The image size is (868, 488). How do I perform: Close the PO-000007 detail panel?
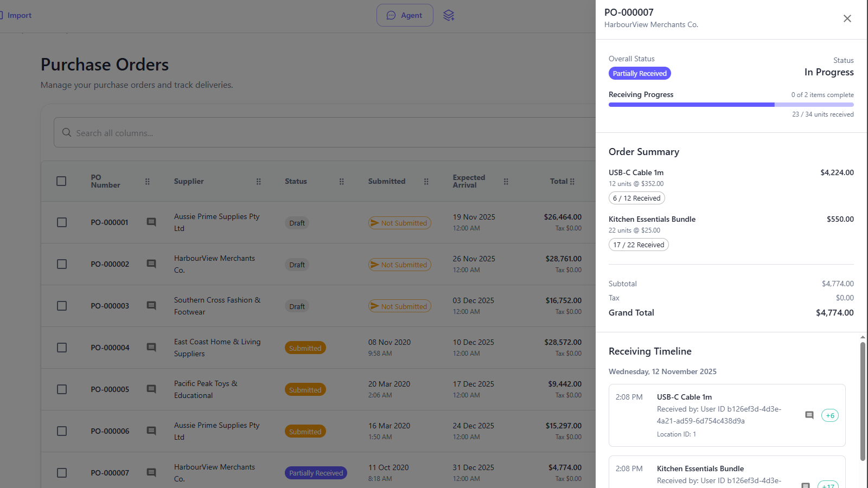pyautogui.click(x=847, y=18)
